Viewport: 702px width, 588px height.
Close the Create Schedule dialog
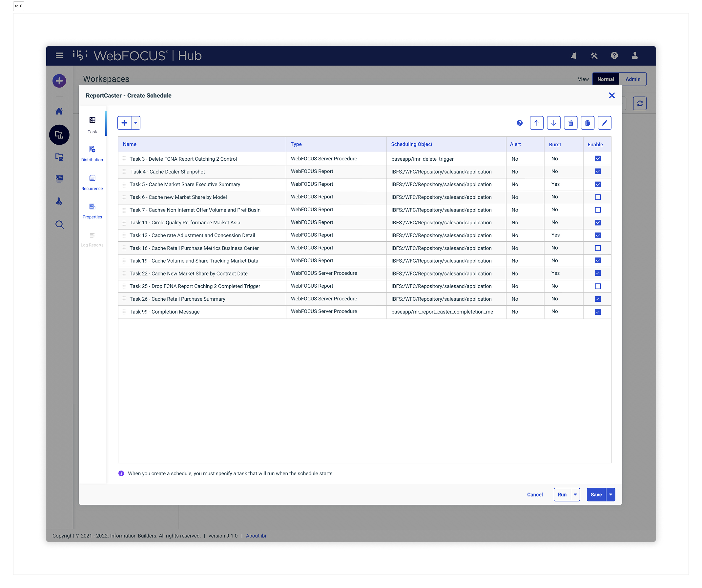pyautogui.click(x=612, y=95)
